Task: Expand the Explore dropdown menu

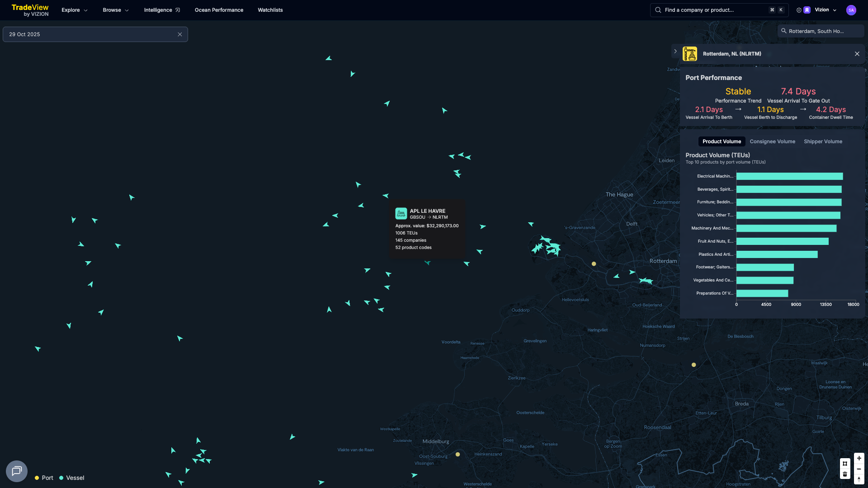Action: pyautogui.click(x=75, y=10)
